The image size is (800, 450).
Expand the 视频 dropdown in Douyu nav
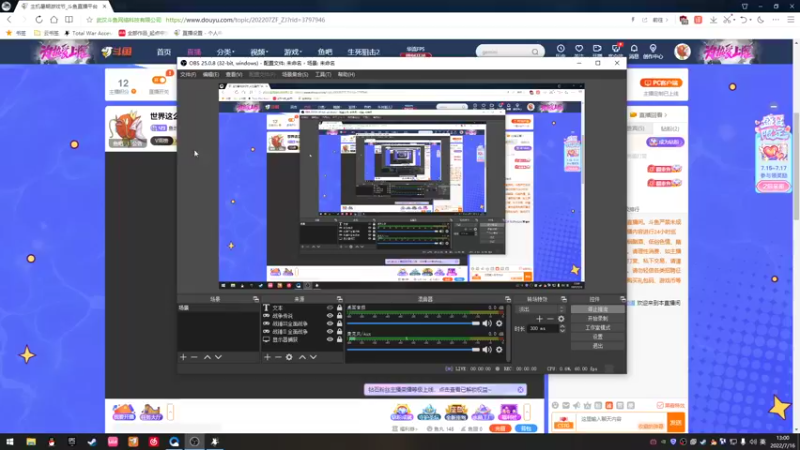tap(259, 52)
